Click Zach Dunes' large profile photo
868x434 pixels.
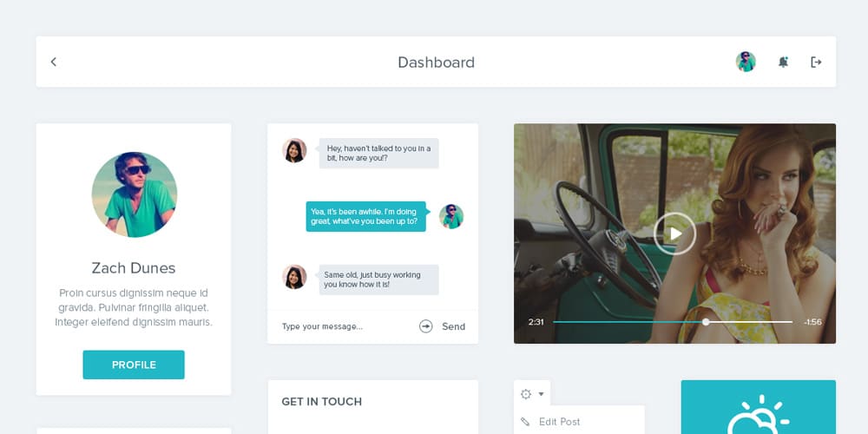click(134, 194)
